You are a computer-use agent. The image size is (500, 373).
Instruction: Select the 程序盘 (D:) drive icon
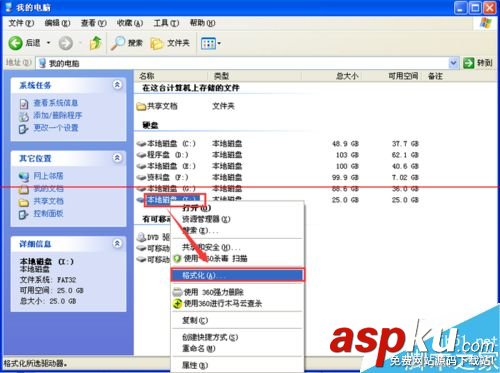141,155
